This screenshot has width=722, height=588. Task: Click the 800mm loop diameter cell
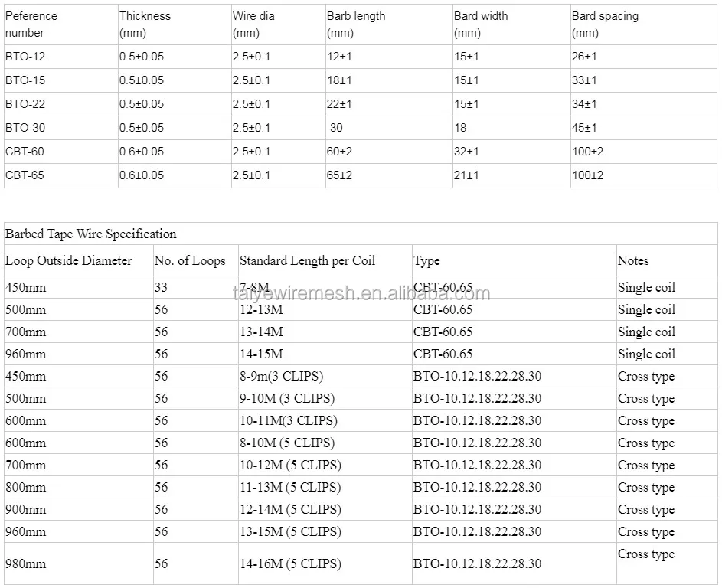tap(25, 487)
